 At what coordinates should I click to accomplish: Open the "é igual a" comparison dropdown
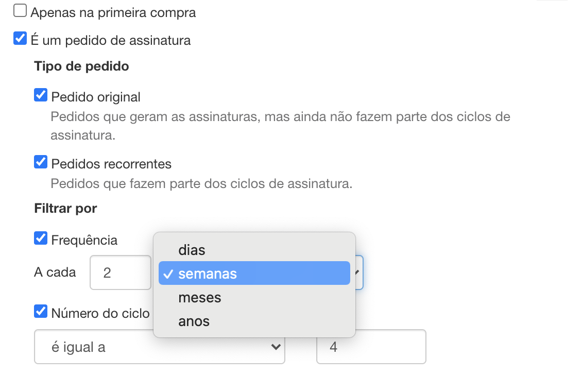pyautogui.click(x=159, y=347)
